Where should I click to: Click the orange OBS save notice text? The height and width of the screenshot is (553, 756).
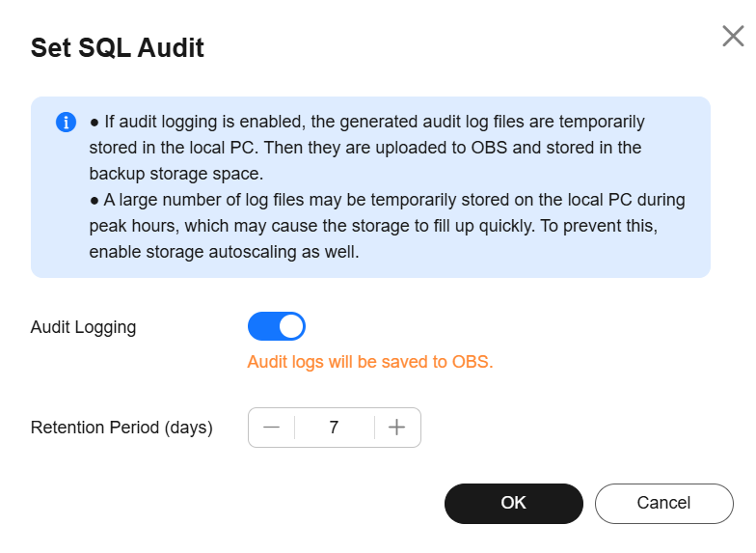370,362
